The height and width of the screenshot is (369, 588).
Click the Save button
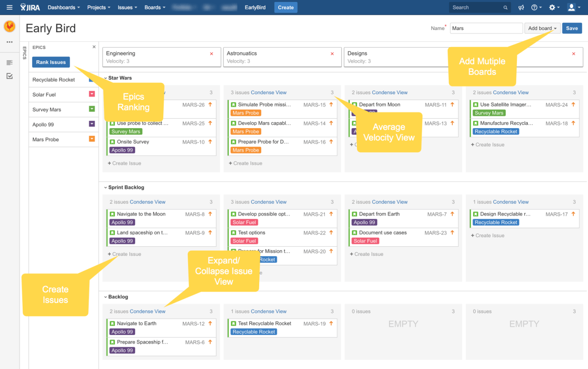coord(572,28)
